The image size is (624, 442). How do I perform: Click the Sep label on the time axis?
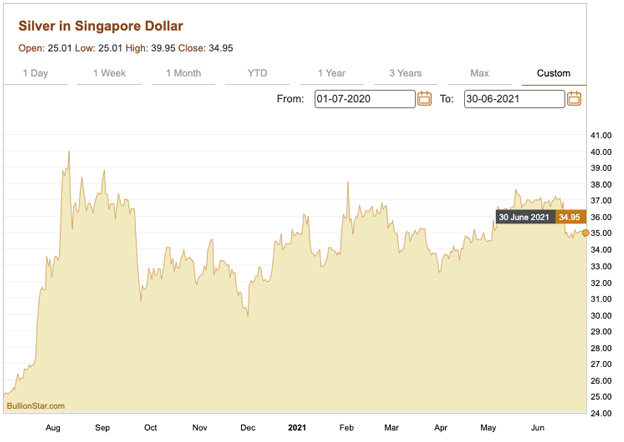pos(102,428)
